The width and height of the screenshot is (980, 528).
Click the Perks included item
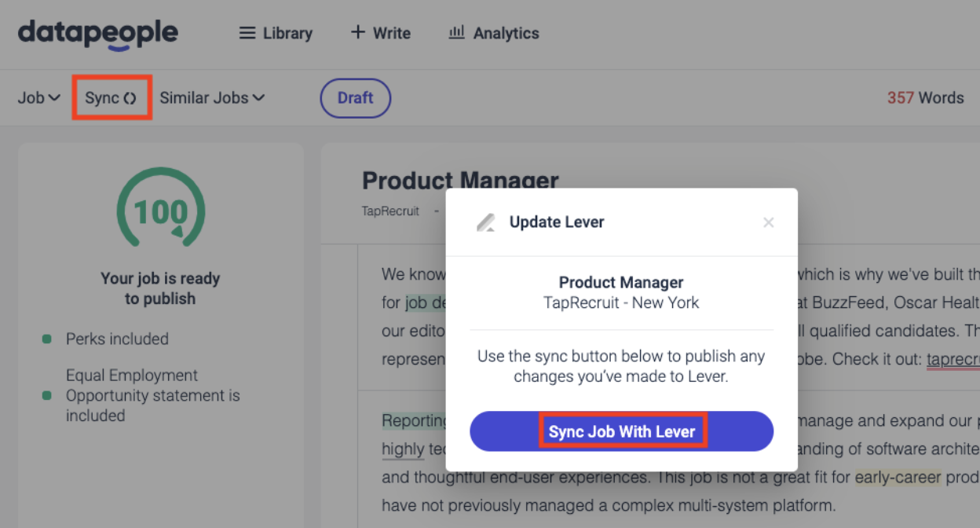tap(117, 339)
